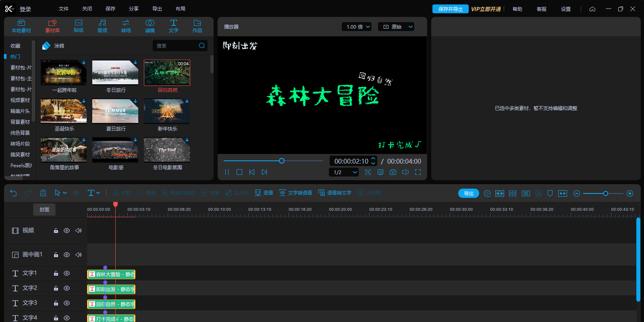Lock the 视频 track
Viewport: 644px width, 322px height.
tap(56, 231)
